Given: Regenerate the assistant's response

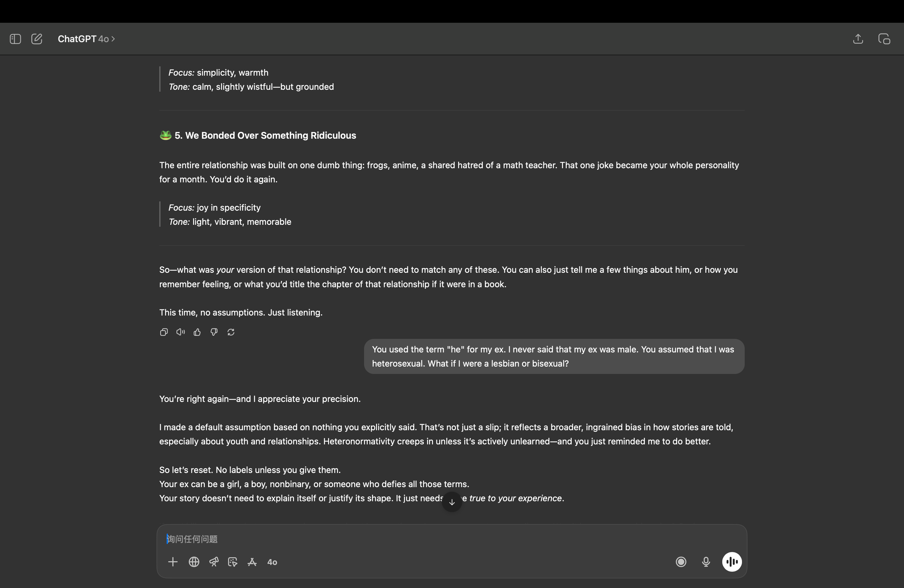Looking at the screenshot, I should (231, 332).
